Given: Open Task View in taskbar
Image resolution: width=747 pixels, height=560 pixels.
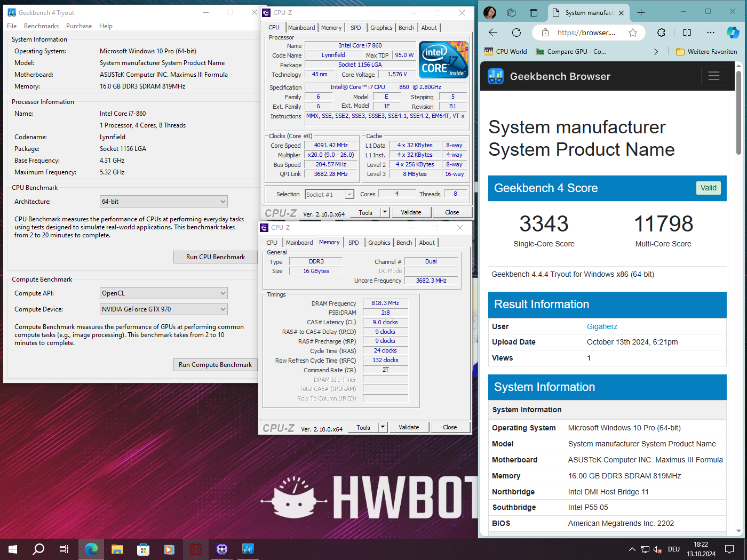Looking at the screenshot, I should coord(64,549).
